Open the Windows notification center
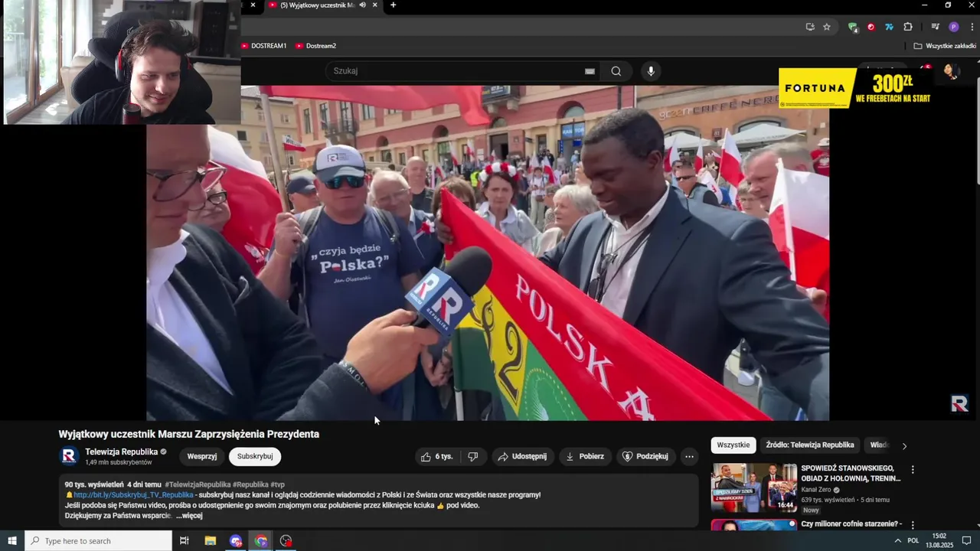 pyautogui.click(x=966, y=541)
